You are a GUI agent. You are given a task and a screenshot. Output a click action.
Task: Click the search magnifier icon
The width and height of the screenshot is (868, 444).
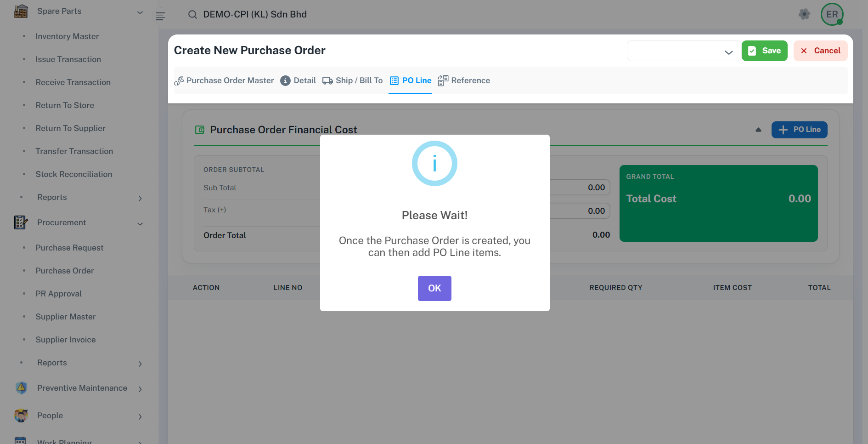(192, 15)
